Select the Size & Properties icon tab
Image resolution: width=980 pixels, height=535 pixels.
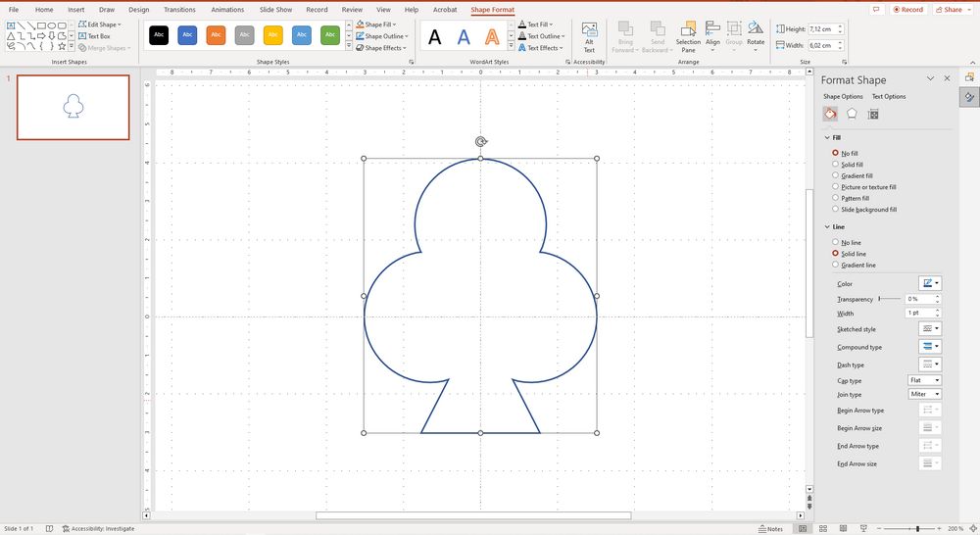(x=873, y=114)
